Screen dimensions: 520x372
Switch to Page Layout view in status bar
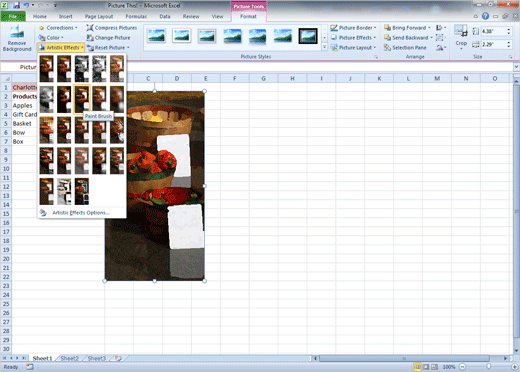(426, 367)
